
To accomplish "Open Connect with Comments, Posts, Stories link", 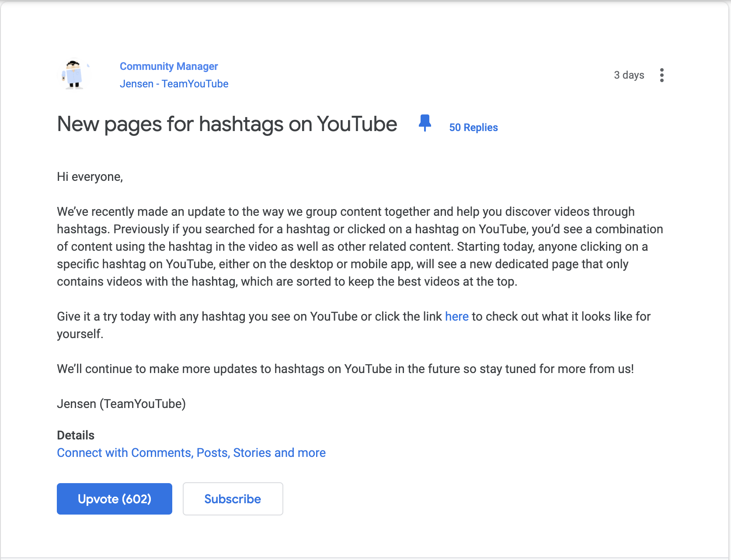I will click(x=191, y=453).
